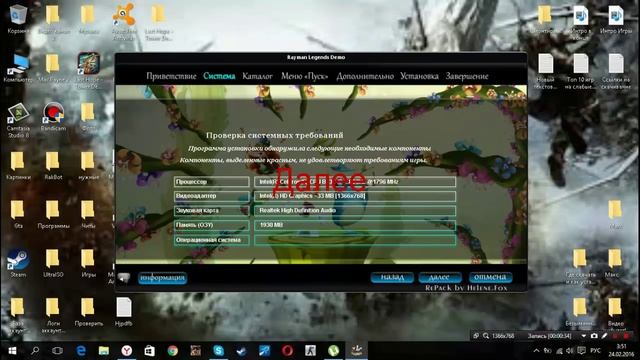640x360 pixels.
Task: Open the «Новый текстов...» document on desktop
Action: [545, 71]
